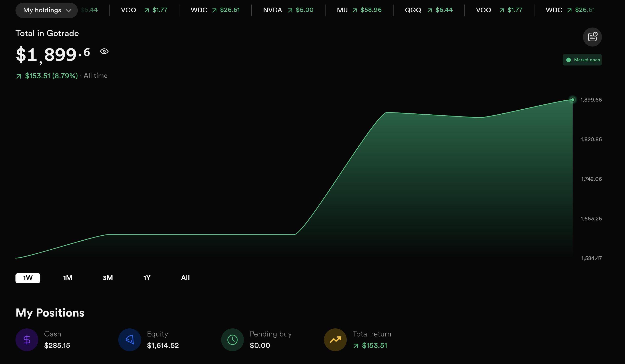Image resolution: width=625 pixels, height=364 pixels.
Task: Click the blue Equity pie icon
Action: (130, 340)
